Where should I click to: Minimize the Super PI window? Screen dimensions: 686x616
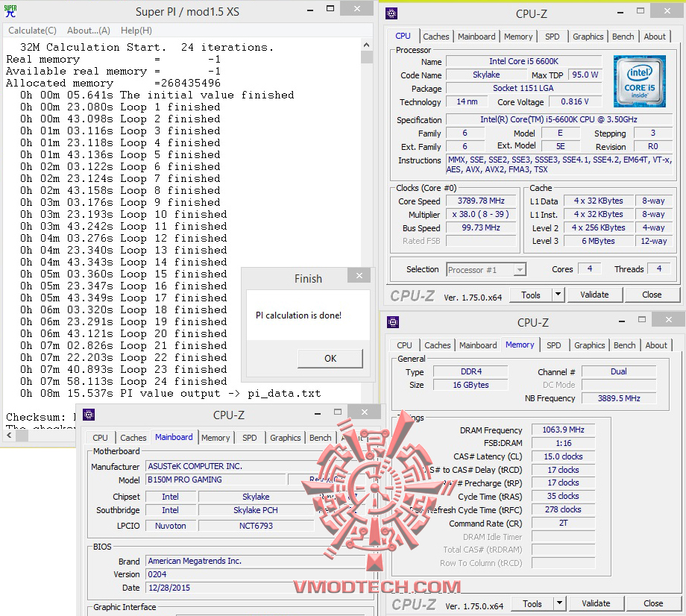point(310,10)
